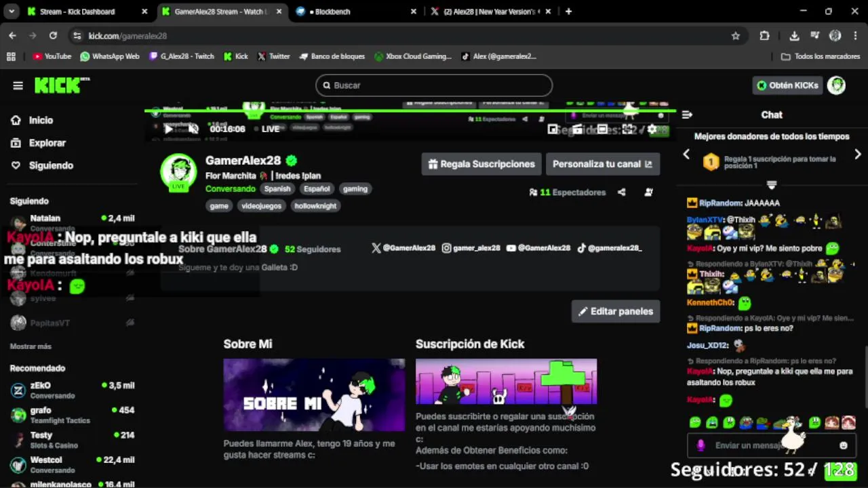Go to previous top donor
The height and width of the screenshot is (488, 868).
(x=686, y=155)
